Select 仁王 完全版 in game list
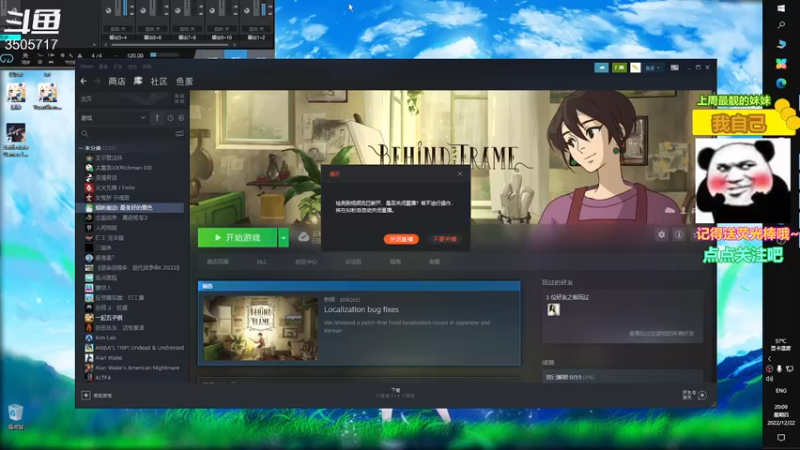The height and width of the screenshot is (450, 800). 110,238
